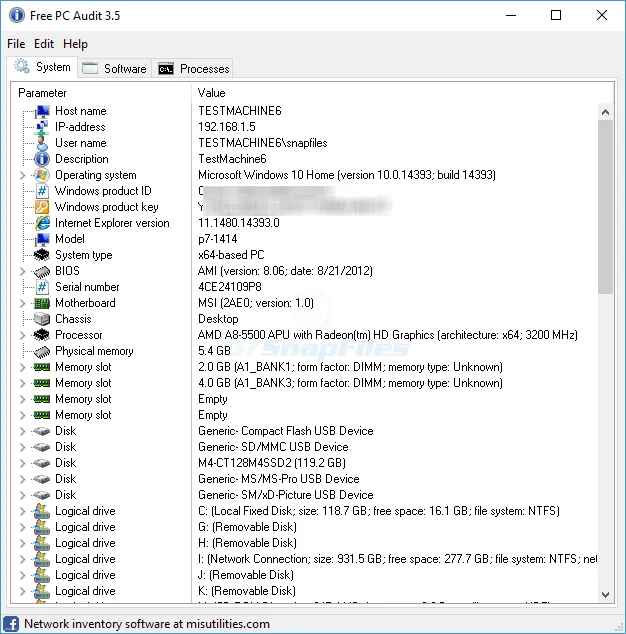Click the Serial number hash icon

coord(42,287)
